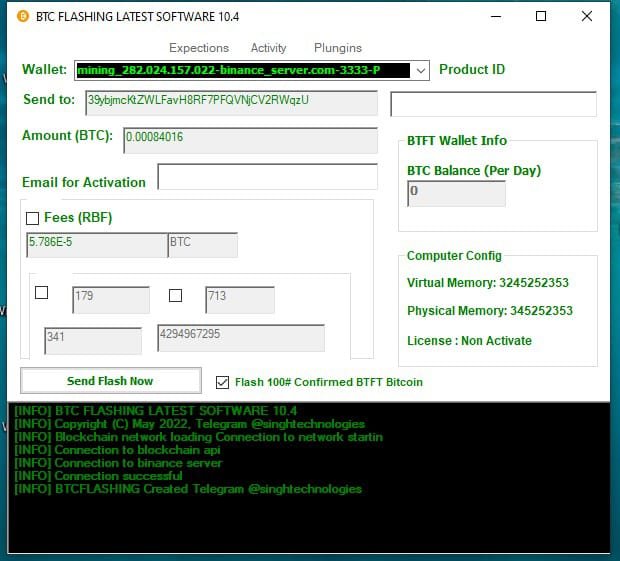Tick the checkbox next to 713
Screen dimensions: 620x561
pos(176,295)
